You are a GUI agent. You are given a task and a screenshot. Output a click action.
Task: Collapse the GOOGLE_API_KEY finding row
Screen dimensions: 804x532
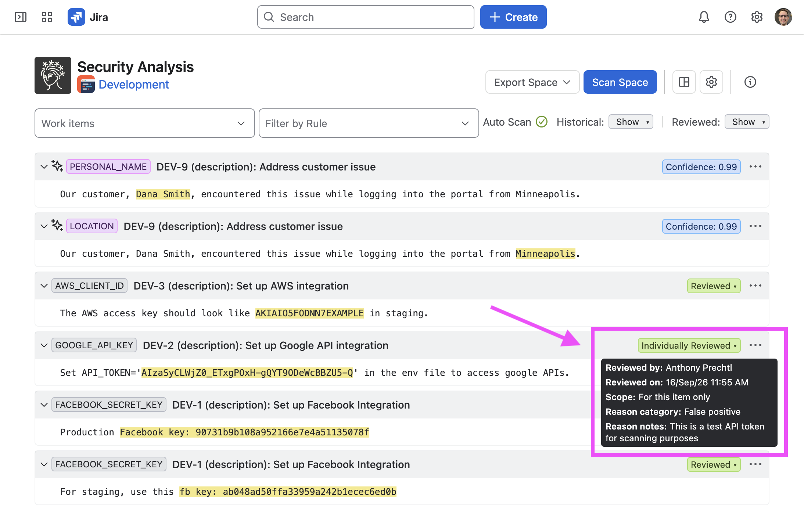[x=44, y=345]
